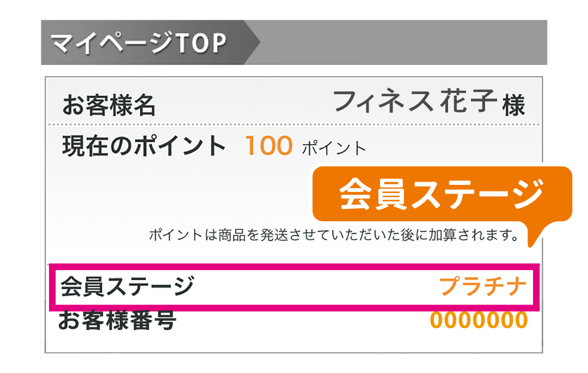Click the customer number 0000000
The height and width of the screenshot is (373, 588).
tap(479, 320)
